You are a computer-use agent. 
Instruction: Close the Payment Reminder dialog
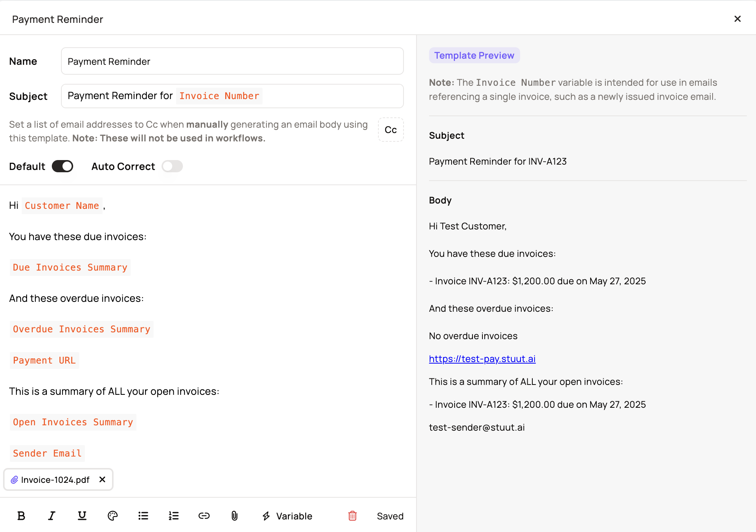pyautogui.click(x=737, y=19)
